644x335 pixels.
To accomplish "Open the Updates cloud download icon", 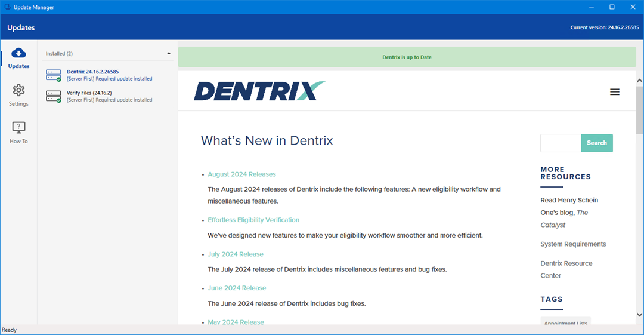I will [18, 54].
